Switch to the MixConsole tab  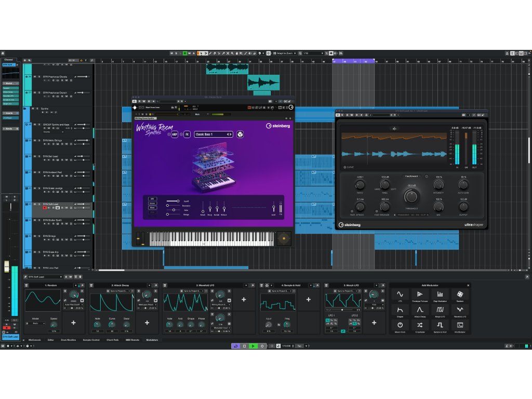(35, 340)
